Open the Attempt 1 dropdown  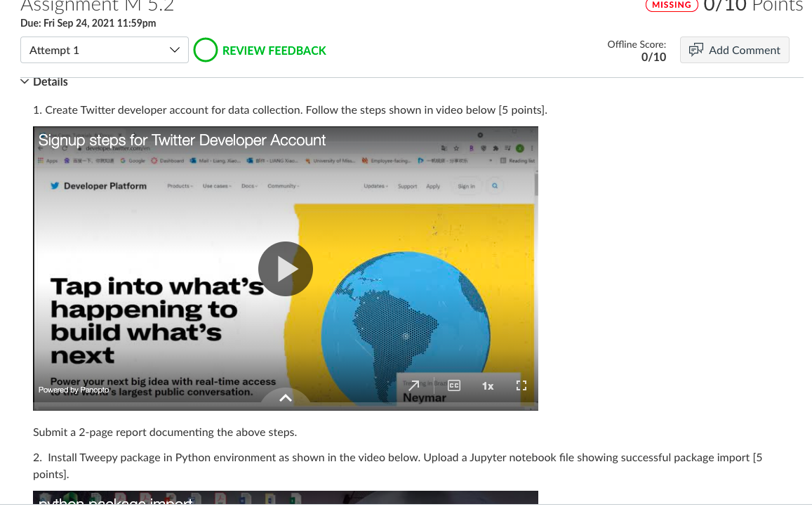(104, 51)
